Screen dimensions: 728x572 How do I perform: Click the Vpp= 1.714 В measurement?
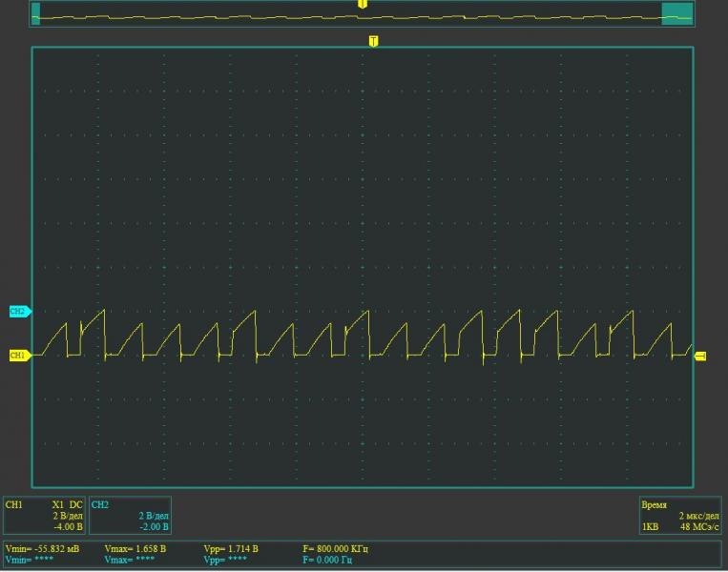pyautogui.click(x=231, y=549)
